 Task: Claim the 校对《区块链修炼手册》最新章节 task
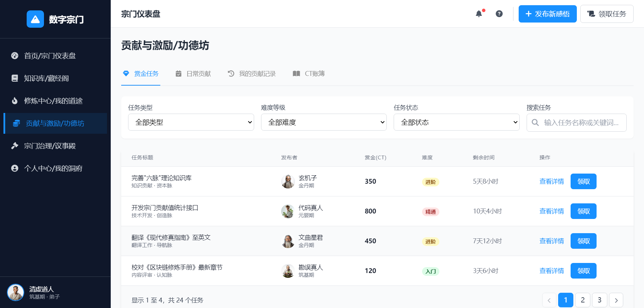pyautogui.click(x=583, y=271)
